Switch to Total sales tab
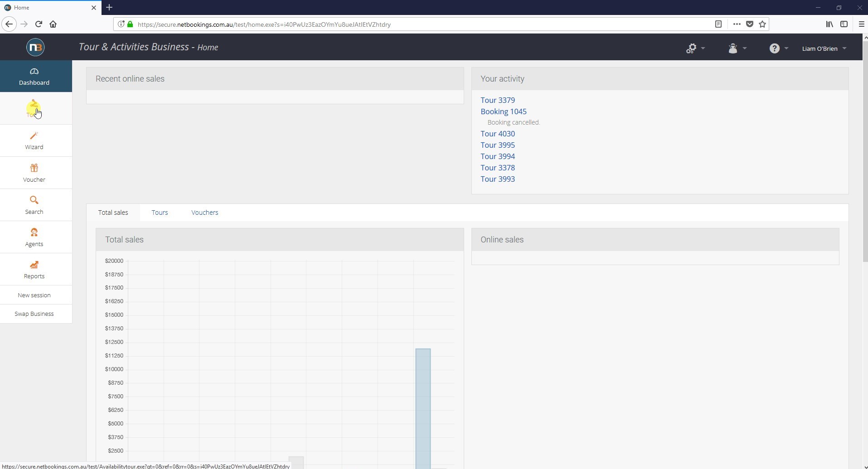This screenshot has width=868, height=469. (113, 213)
